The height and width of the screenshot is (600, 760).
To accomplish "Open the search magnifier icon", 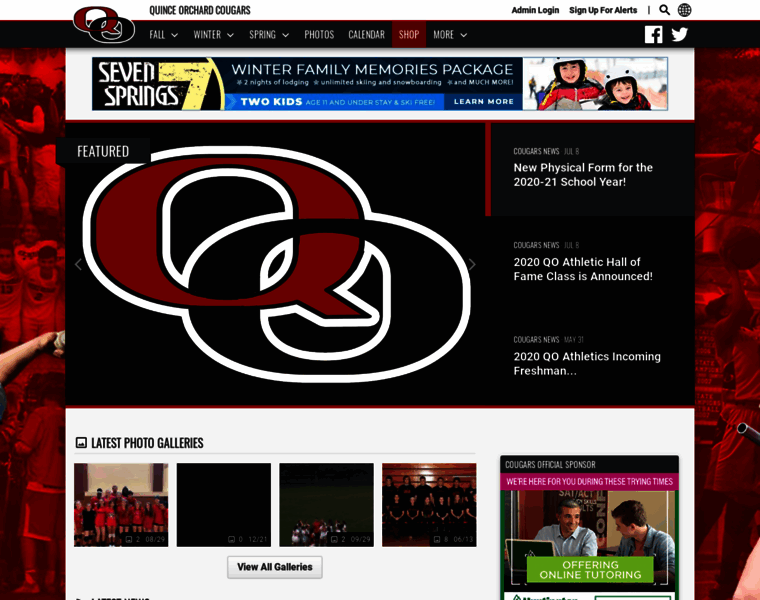I will click(665, 10).
